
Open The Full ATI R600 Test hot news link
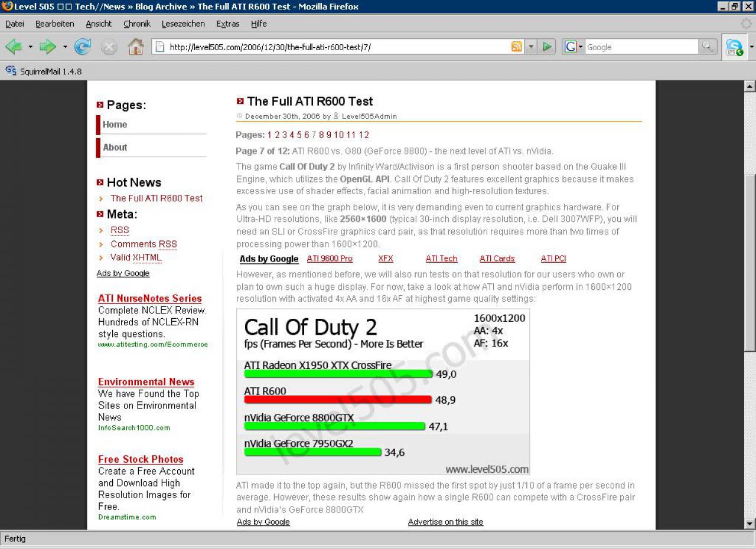point(157,198)
